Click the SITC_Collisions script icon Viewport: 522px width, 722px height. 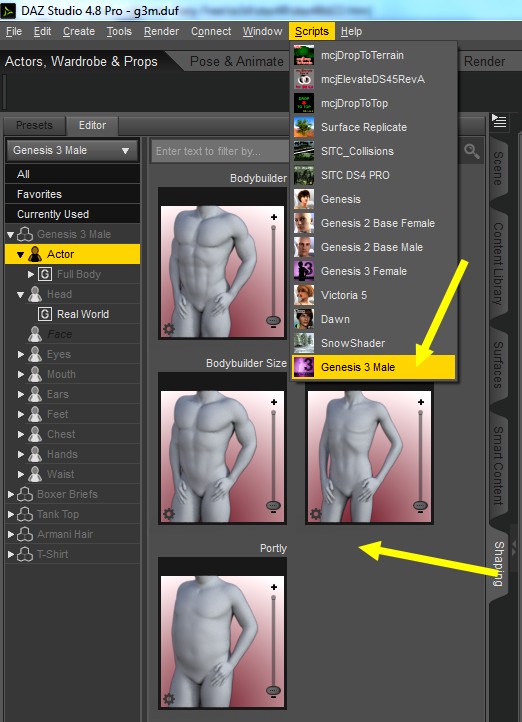click(304, 151)
